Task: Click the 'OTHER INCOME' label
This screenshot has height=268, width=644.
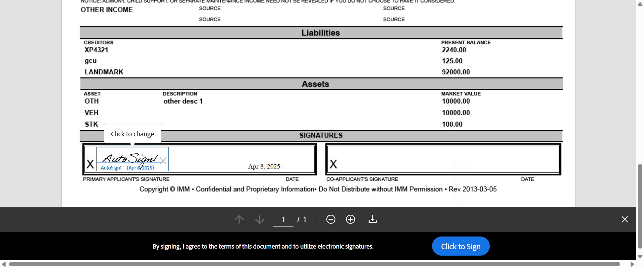Action: [x=107, y=10]
